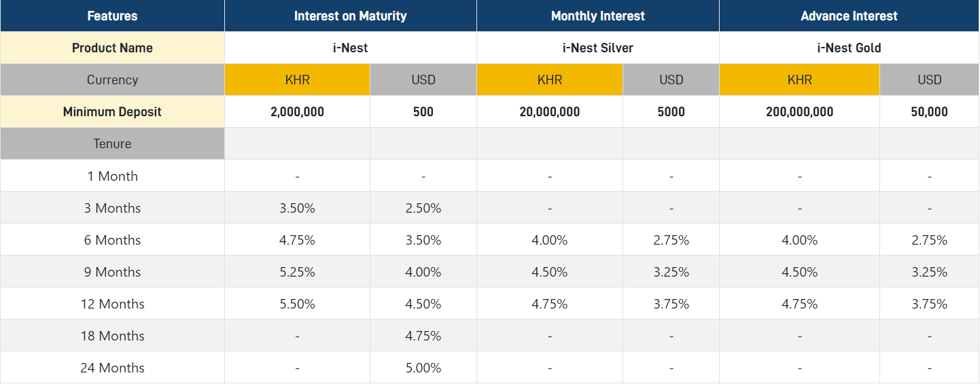This screenshot has height=384, width=980.
Task: Select the i-Nest Gold product cell
Action: coord(850,48)
